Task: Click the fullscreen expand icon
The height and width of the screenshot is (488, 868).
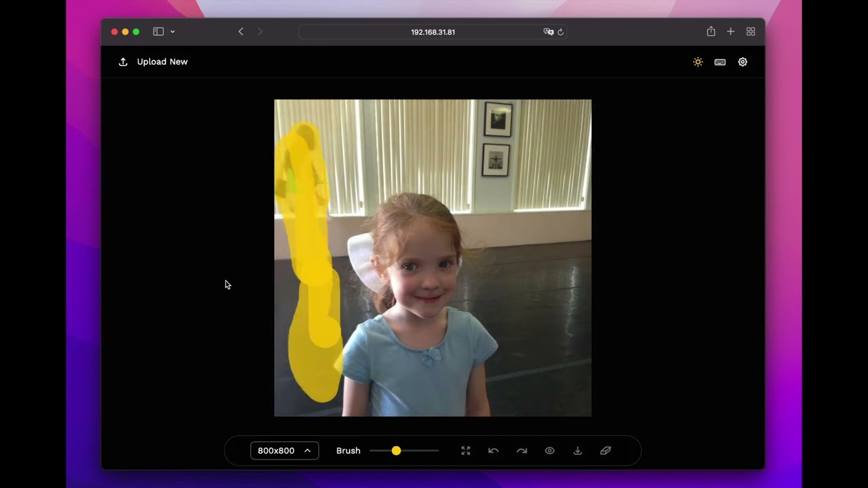Action: [466, 451]
